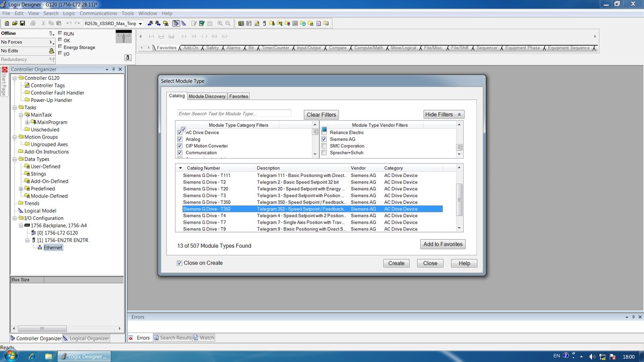
Task: Open Internet Explorer from the taskbar
Action: pos(31,356)
